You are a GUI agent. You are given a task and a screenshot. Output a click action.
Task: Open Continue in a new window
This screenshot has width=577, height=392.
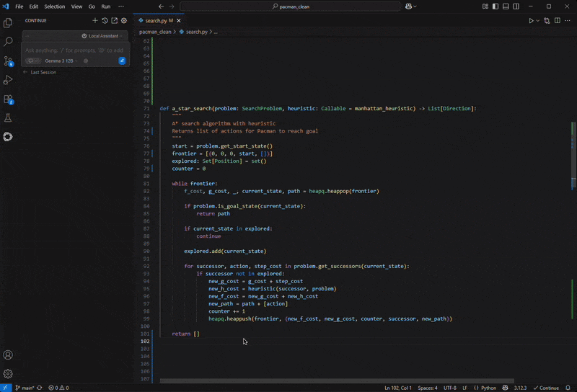pos(115,21)
